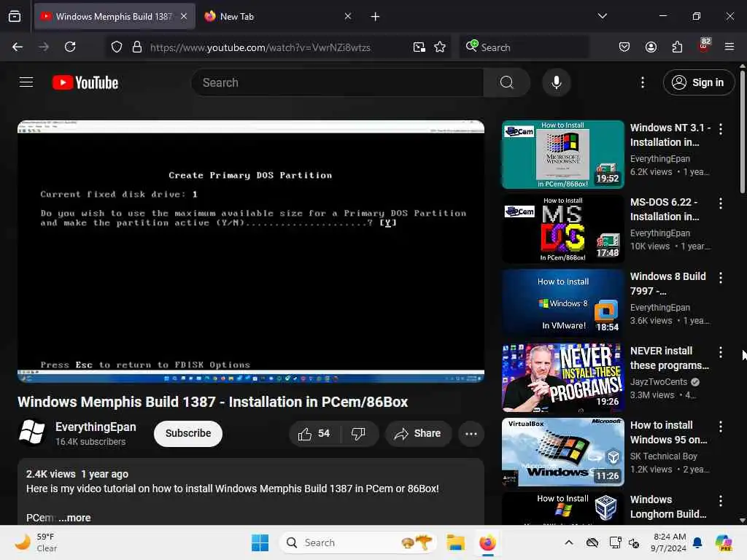Open options for Windows 95 video

click(721, 426)
